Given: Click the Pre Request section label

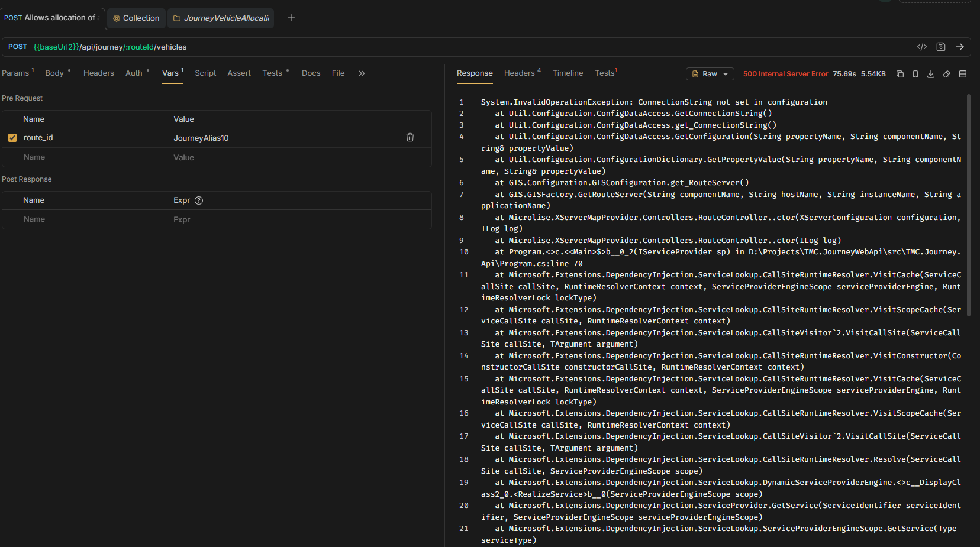Looking at the screenshot, I should 22,98.
